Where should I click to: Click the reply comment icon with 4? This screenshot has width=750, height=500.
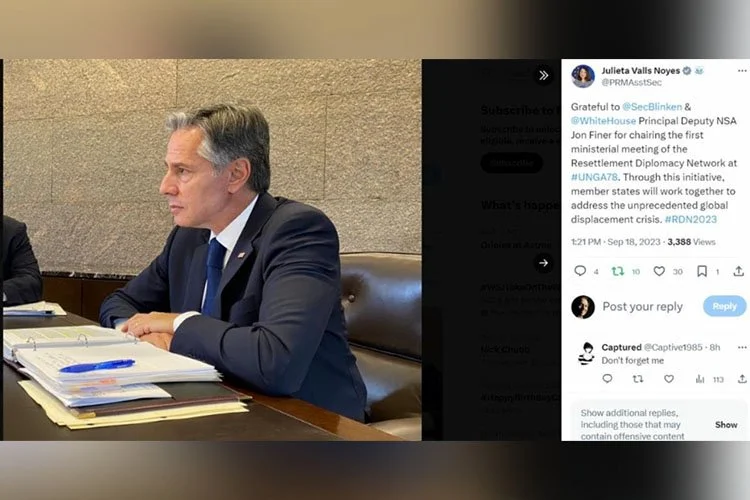coord(580,271)
